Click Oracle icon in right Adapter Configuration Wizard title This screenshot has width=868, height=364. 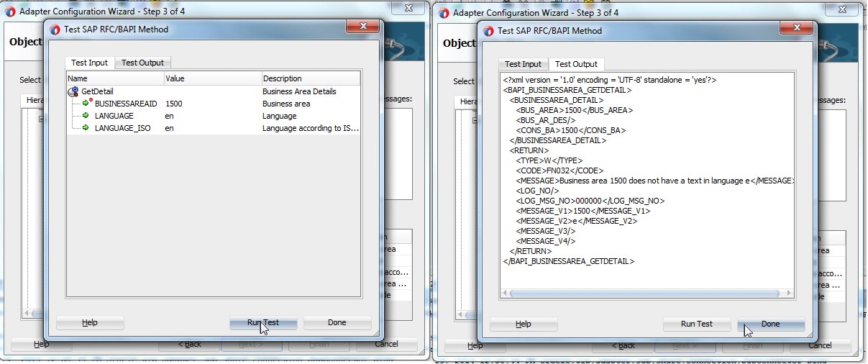(x=443, y=12)
